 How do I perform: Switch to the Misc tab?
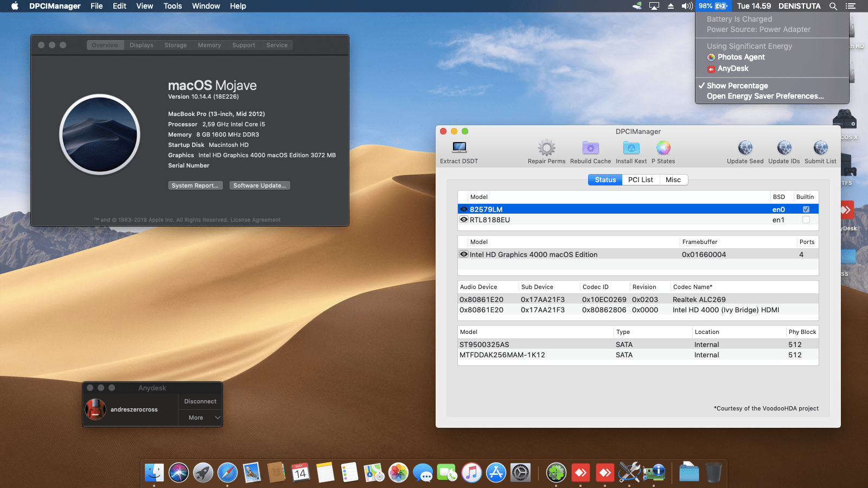673,179
